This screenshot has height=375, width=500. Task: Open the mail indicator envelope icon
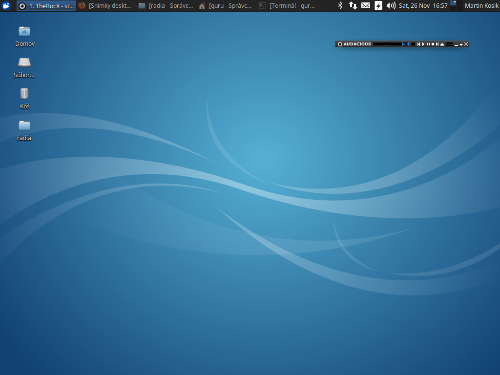(x=366, y=5)
